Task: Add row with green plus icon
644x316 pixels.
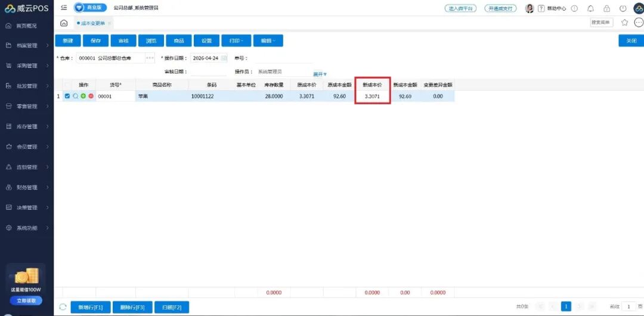Action: (x=83, y=96)
